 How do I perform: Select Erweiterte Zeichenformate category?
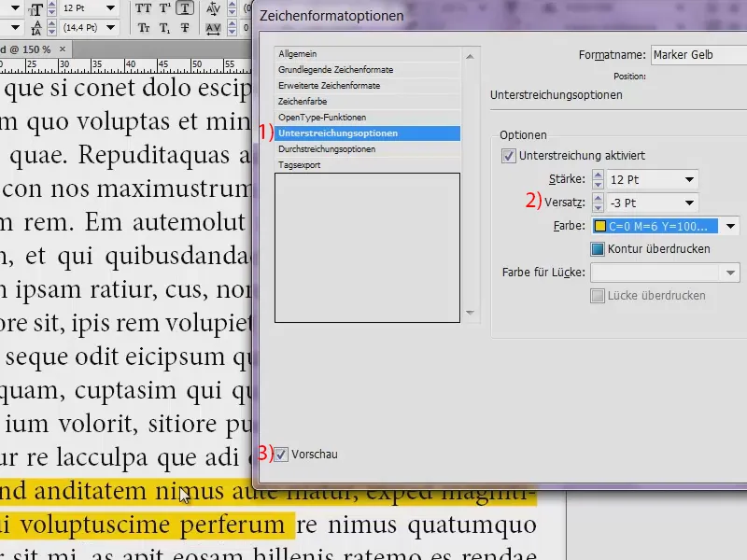(x=367, y=86)
